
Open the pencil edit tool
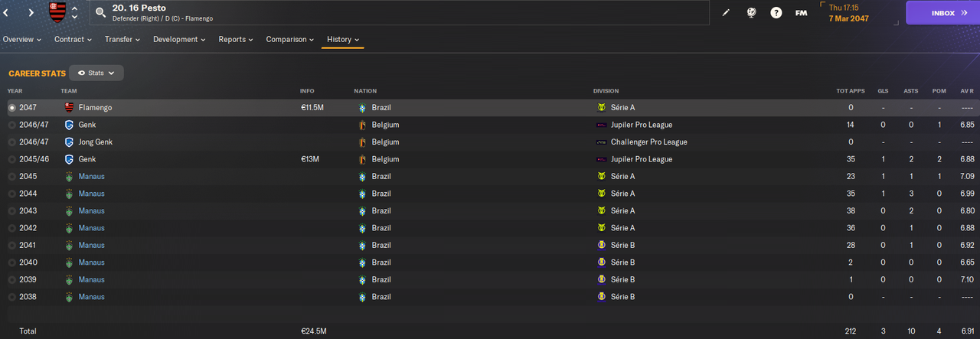click(726, 13)
